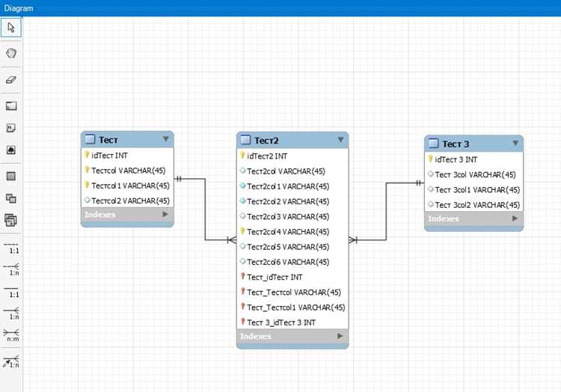This screenshot has height=392, width=561.
Task: Select the insert image tool
Action: (x=11, y=150)
